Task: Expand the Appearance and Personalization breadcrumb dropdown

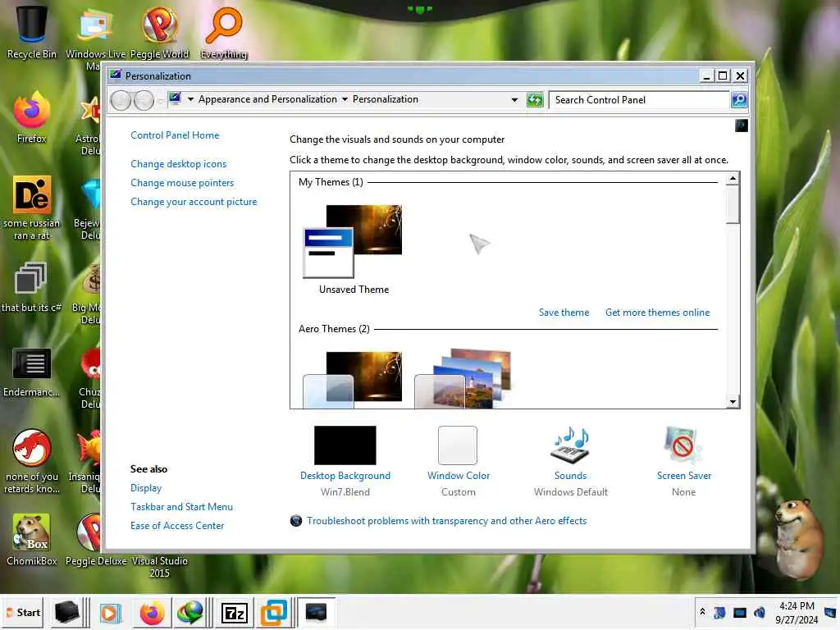Action: 345,99
